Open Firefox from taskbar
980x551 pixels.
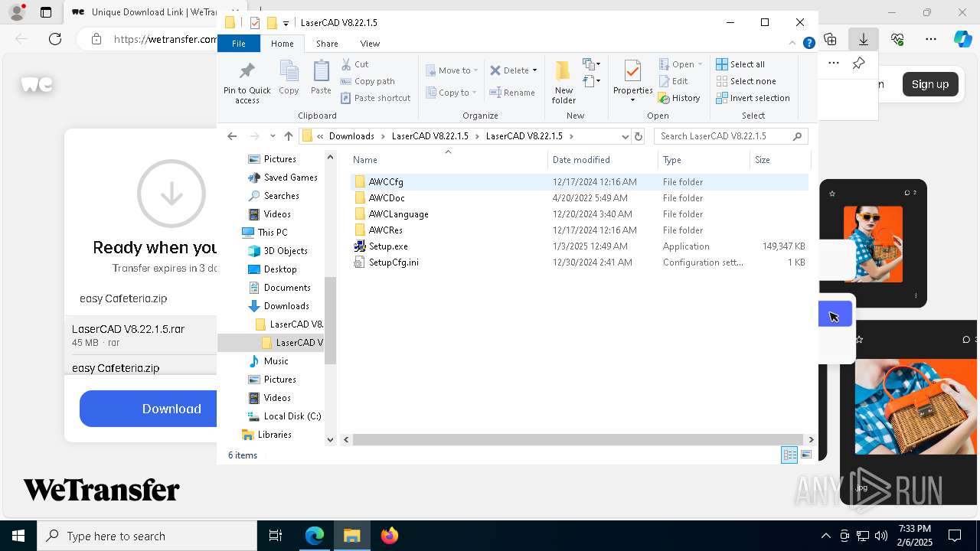pos(390,536)
